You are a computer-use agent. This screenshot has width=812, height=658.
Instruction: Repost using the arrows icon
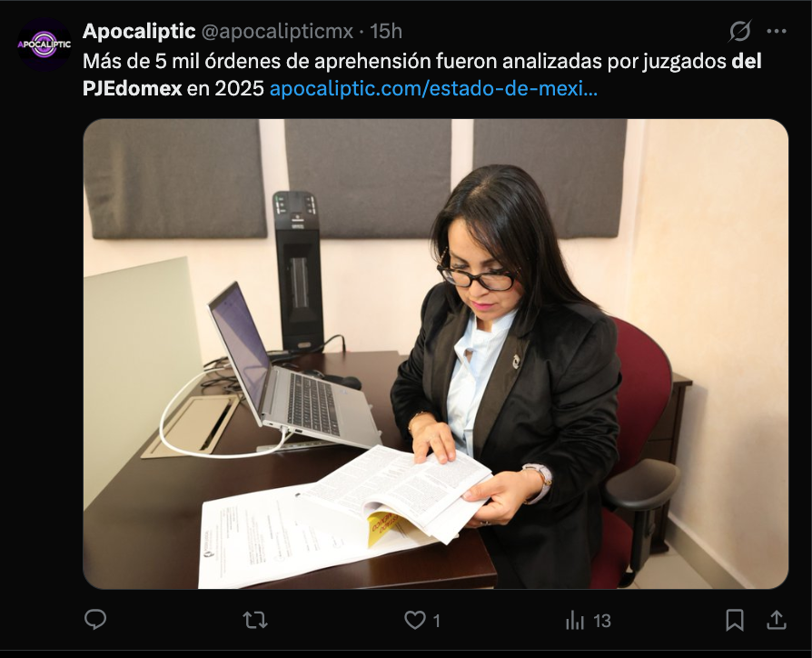click(255, 620)
